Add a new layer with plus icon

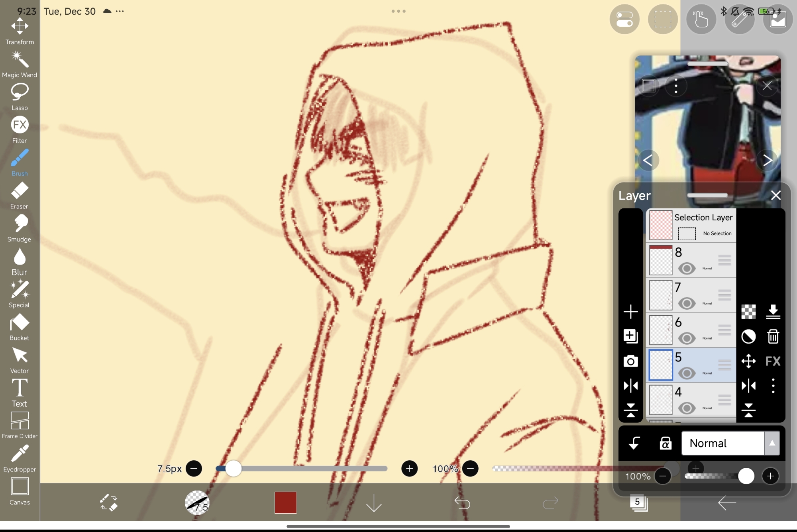point(630,312)
